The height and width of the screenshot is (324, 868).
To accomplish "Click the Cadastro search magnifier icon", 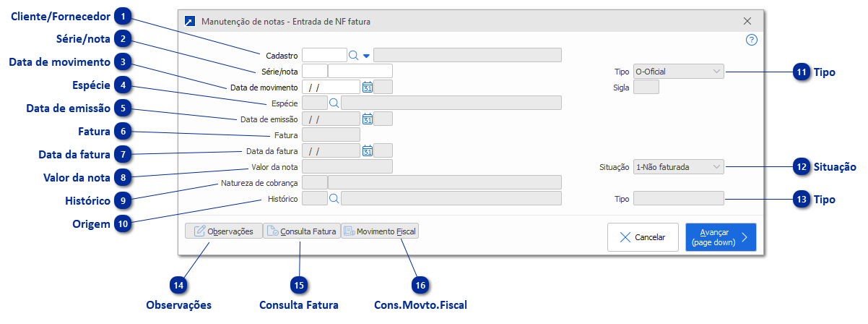I will click(x=354, y=55).
